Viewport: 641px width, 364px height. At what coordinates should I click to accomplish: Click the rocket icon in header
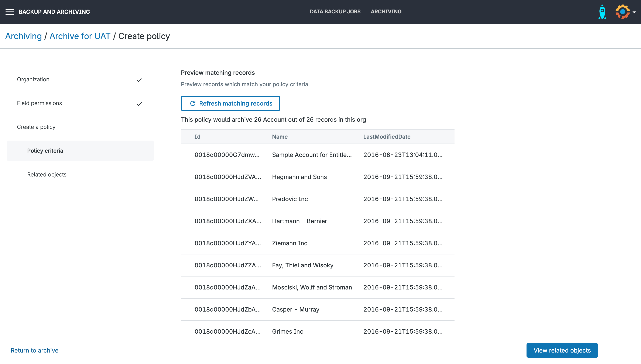[602, 12]
